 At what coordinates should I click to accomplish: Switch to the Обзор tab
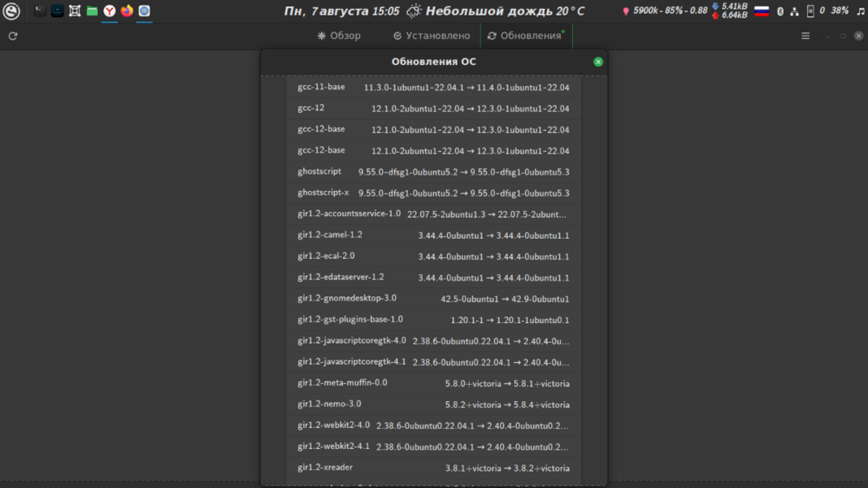pyautogui.click(x=339, y=36)
